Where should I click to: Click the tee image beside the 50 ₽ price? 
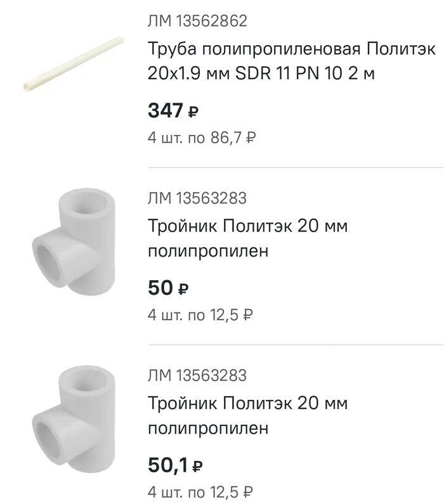coord(73,241)
